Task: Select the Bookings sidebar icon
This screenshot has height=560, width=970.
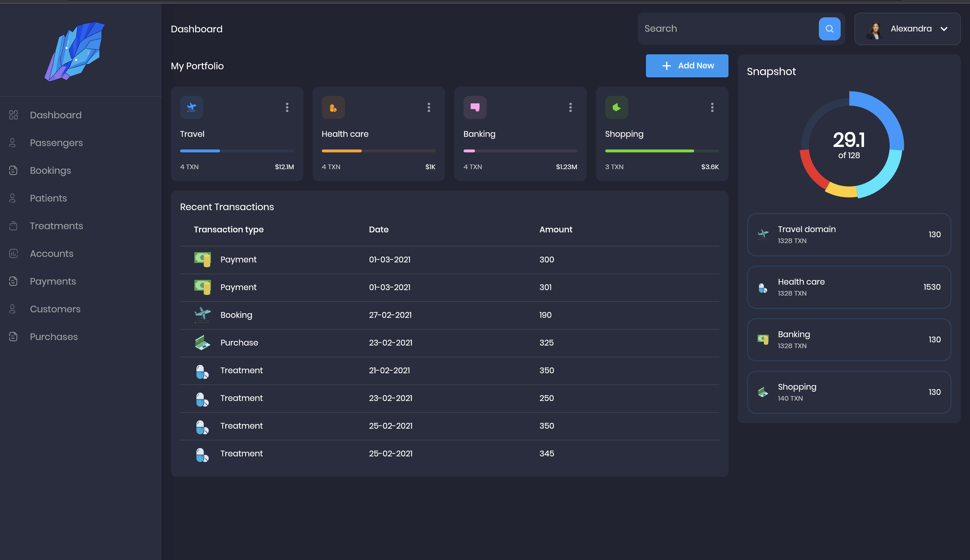Action: tap(13, 170)
